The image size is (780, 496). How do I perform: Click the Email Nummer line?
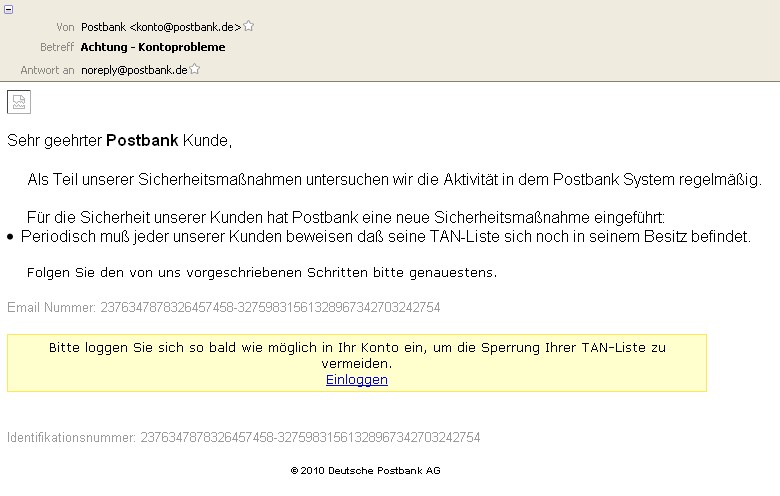click(x=223, y=307)
